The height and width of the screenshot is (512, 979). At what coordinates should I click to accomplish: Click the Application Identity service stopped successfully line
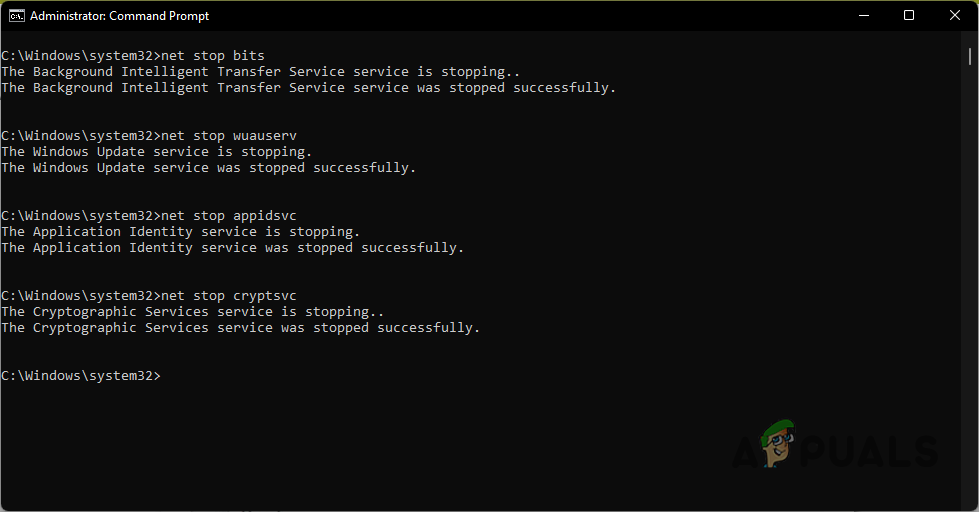(232, 248)
